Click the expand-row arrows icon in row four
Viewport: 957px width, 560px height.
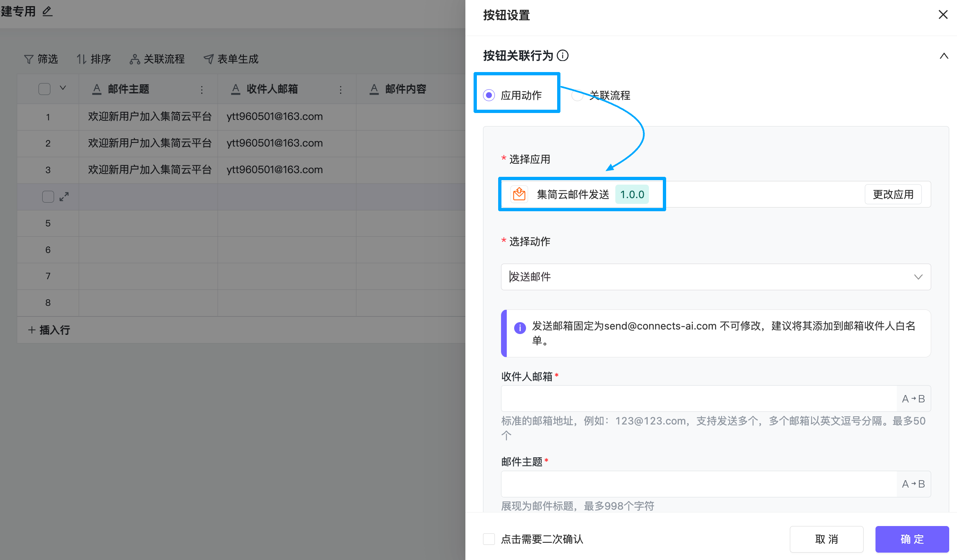[64, 197]
